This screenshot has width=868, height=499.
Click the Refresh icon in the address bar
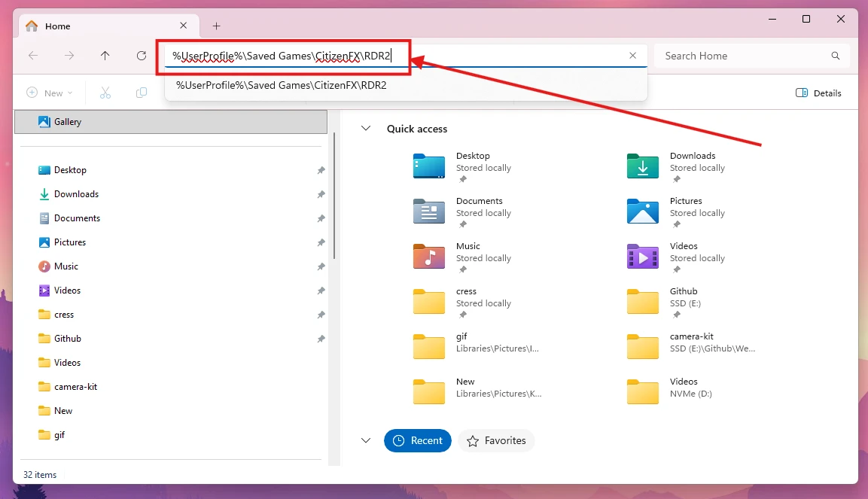pos(142,56)
